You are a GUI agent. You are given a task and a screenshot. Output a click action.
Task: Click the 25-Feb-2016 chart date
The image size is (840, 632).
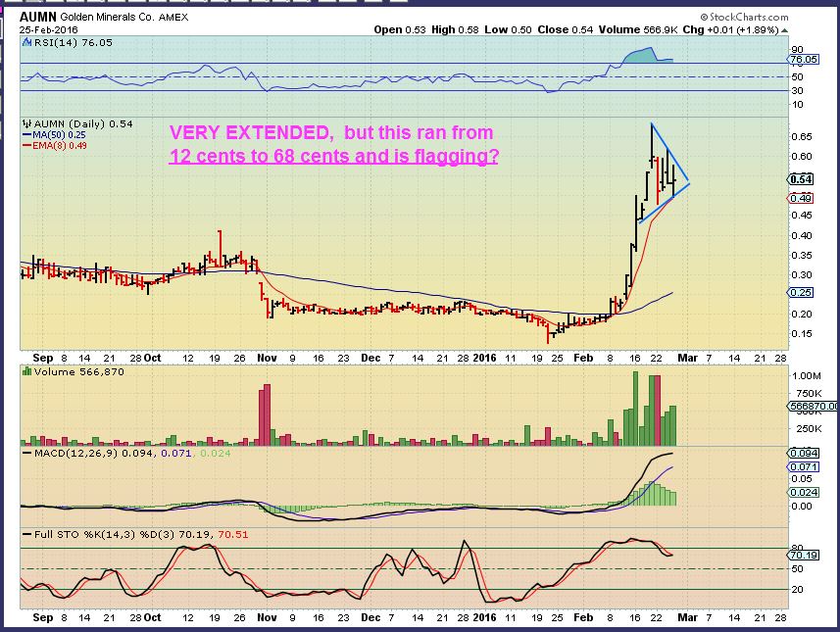pyautogui.click(x=49, y=30)
